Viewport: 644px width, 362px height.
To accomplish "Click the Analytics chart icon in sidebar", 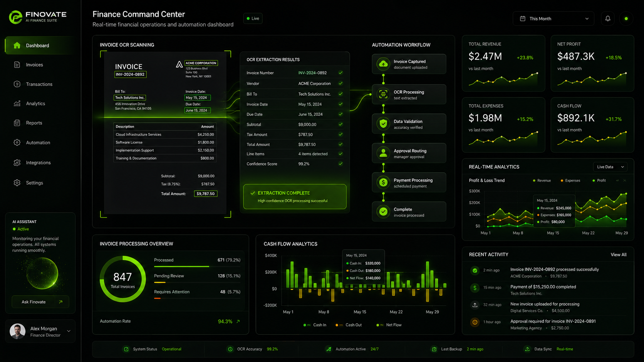I will (x=17, y=103).
